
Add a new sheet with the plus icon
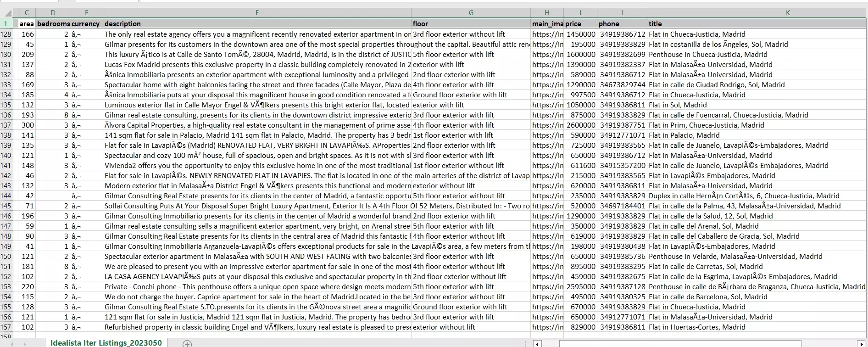pyautogui.click(x=187, y=343)
